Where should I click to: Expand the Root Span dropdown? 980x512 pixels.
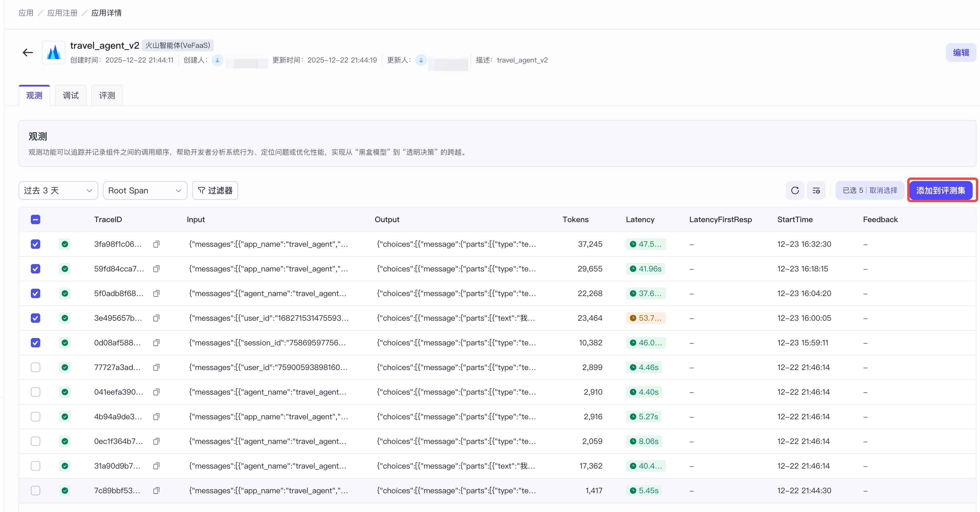pos(145,191)
